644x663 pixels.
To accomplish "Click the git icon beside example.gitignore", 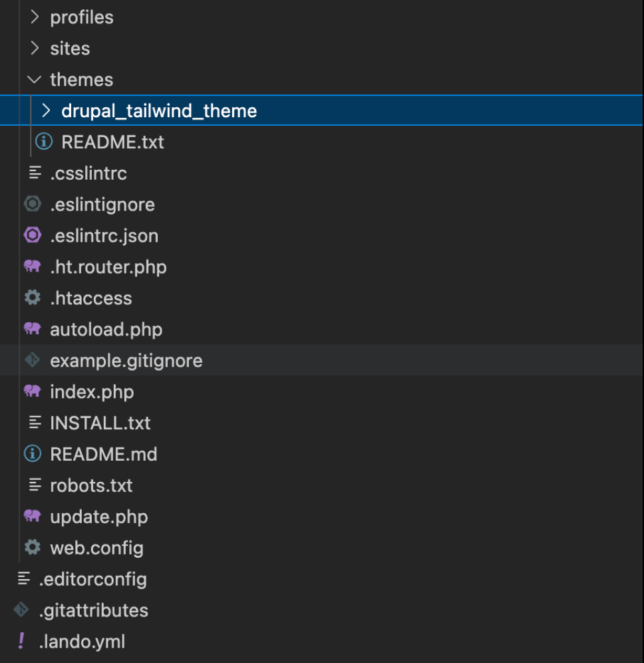I will 33,360.
